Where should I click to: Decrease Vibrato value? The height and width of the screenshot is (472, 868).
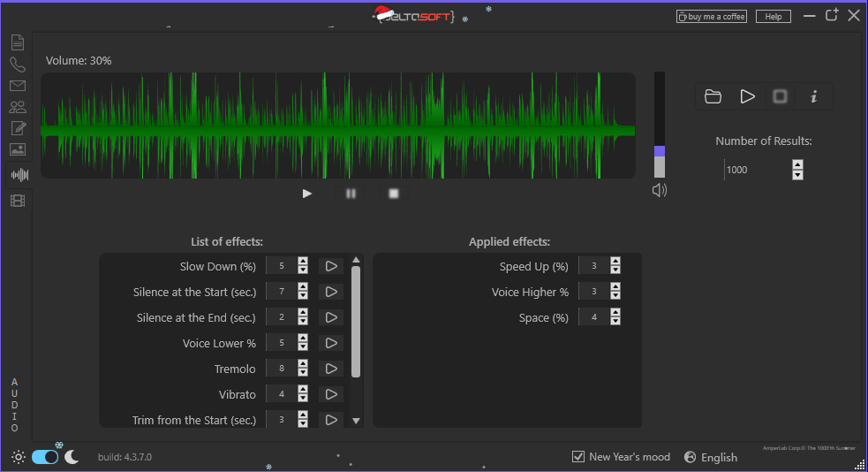click(x=303, y=399)
